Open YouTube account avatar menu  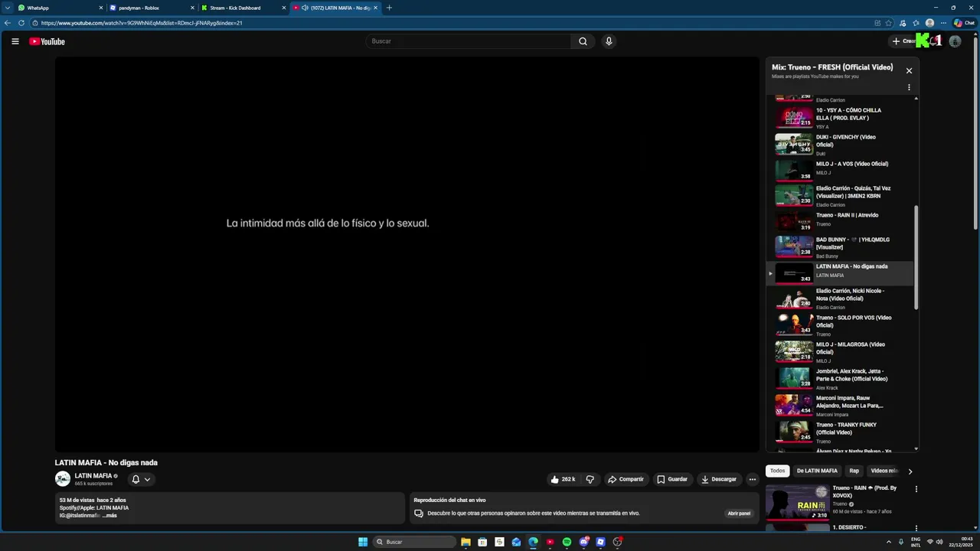pyautogui.click(x=955, y=41)
